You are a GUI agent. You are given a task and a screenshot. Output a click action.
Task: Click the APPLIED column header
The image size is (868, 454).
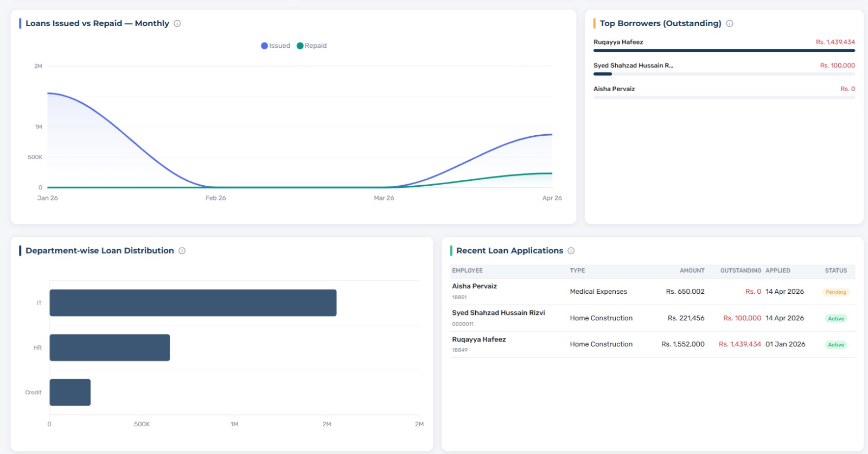tap(778, 270)
